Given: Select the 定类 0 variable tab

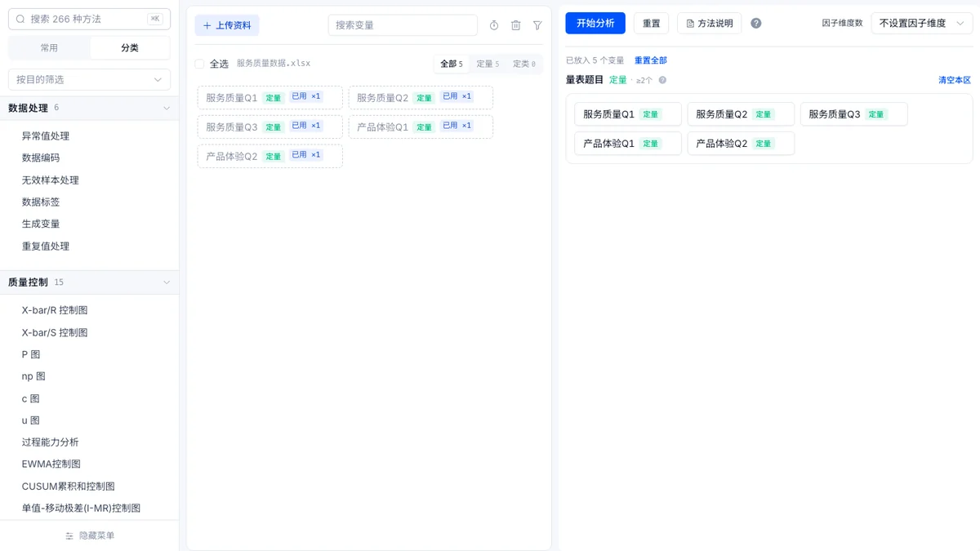Looking at the screenshot, I should [x=524, y=64].
